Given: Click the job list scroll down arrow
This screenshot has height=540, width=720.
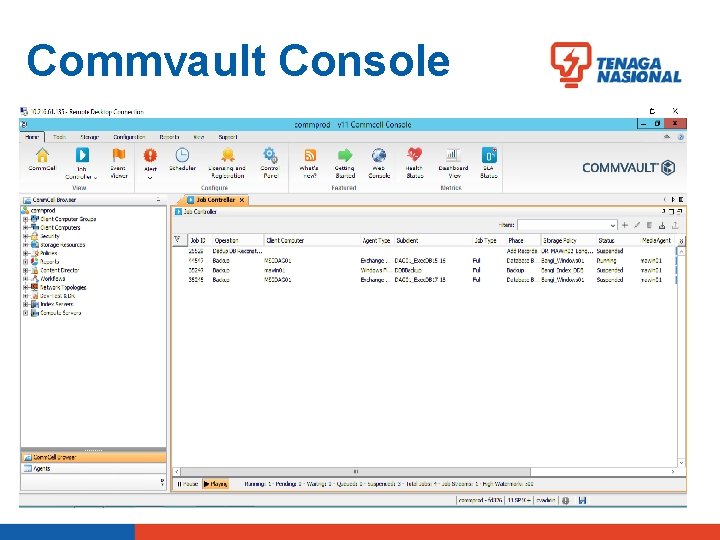Looking at the screenshot, I should point(681,463).
